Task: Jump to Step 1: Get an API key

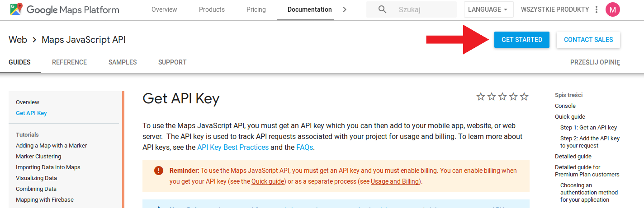Action: point(588,128)
